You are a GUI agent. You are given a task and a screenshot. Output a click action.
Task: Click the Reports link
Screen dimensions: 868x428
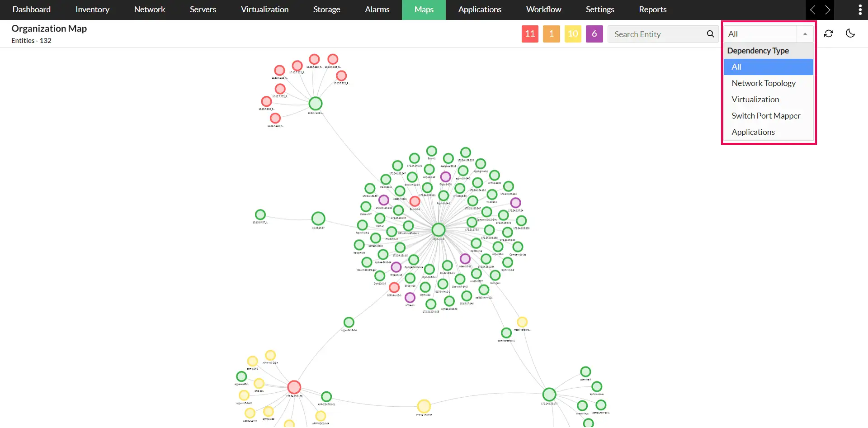point(652,10)
